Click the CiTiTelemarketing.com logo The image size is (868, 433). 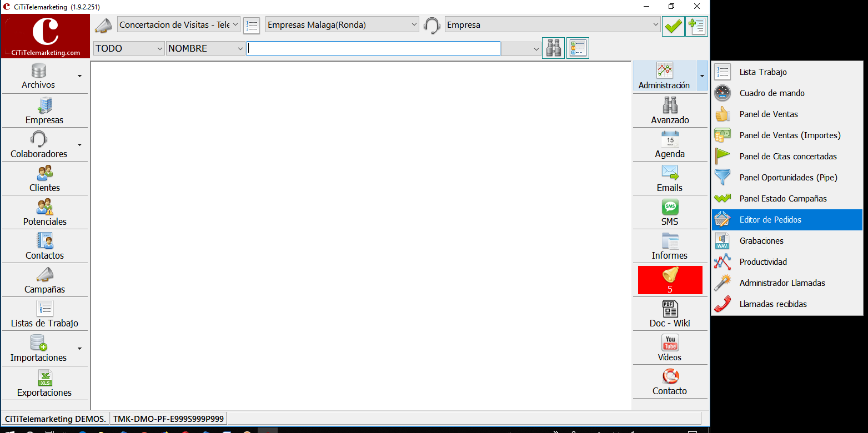tap(46, 36)
